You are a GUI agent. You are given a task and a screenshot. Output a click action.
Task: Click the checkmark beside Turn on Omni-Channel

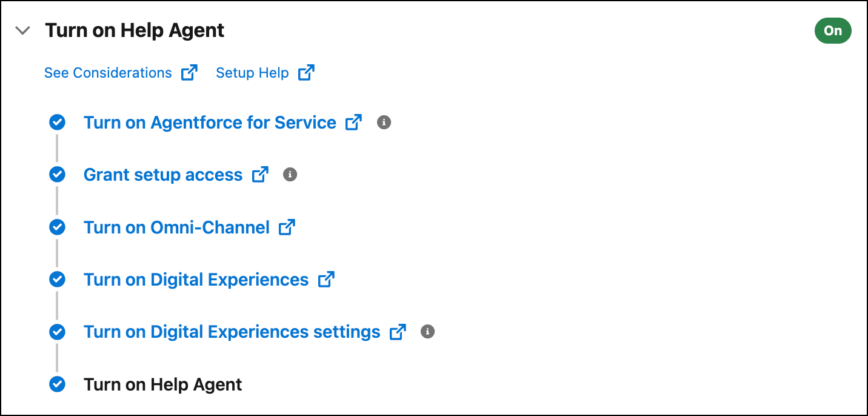click(57, 227)
